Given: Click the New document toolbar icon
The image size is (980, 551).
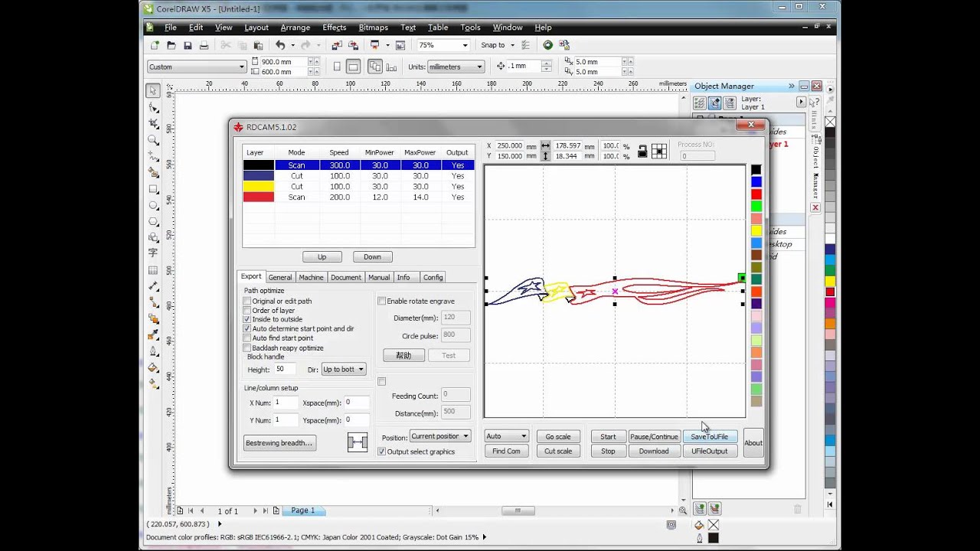Looking at the screenshot, I should [155, 45].
